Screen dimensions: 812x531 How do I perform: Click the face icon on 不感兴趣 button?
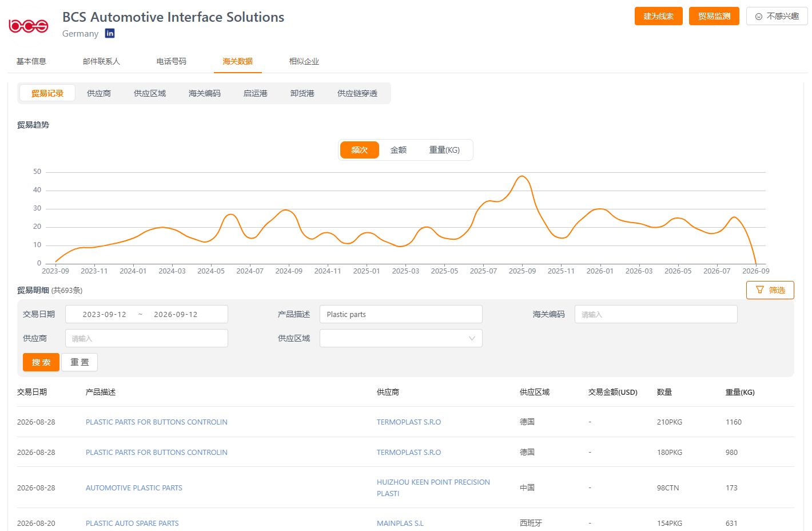tap(759, 17)
